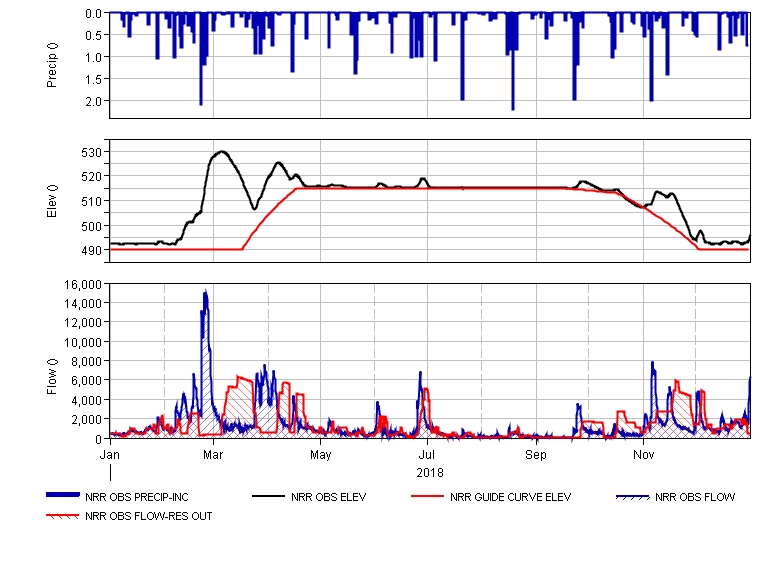Click the Elev 0 y-axis title
Viewport: 782px width, 580px height.
click(x=53, y=202)
